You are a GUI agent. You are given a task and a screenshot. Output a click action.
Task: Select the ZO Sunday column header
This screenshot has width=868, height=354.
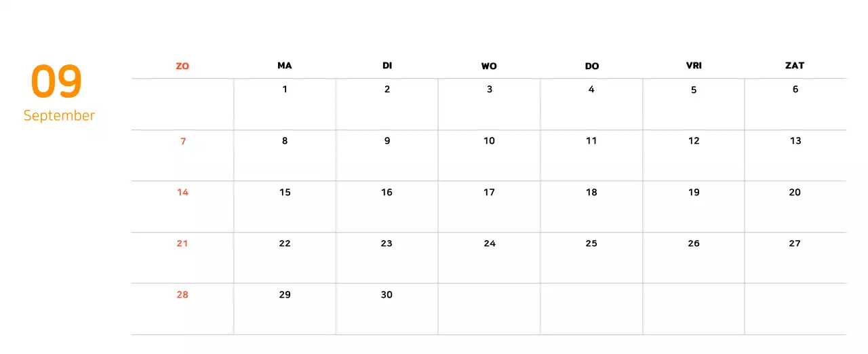point(182,66)
